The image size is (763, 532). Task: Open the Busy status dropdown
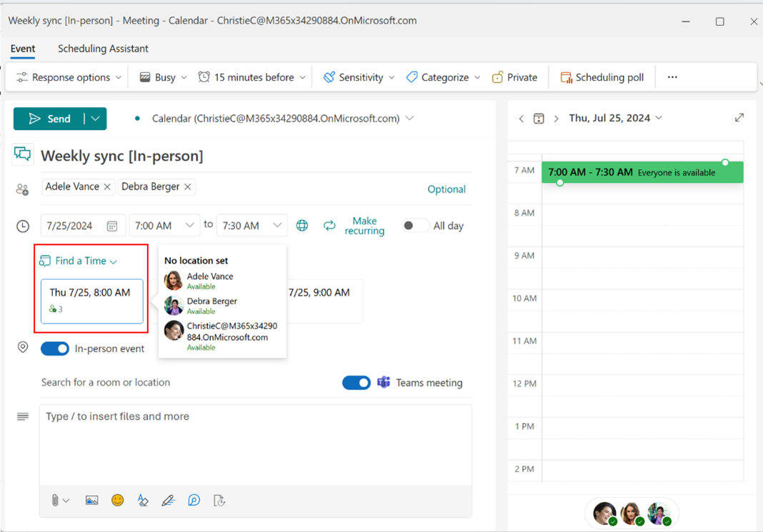[x=162, y=76]
